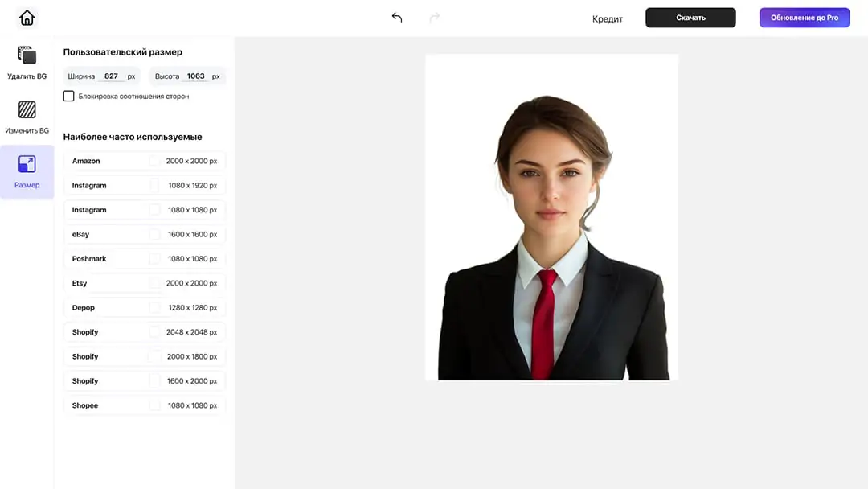
Task: Go to home via house icon
Action: (27, 18)
